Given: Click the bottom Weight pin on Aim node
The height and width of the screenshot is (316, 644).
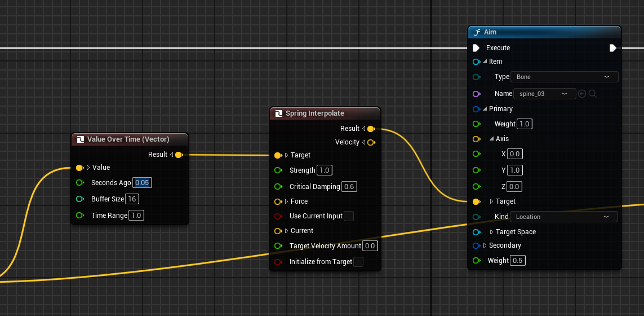Looking at the screenshot, I should (477, 261).
